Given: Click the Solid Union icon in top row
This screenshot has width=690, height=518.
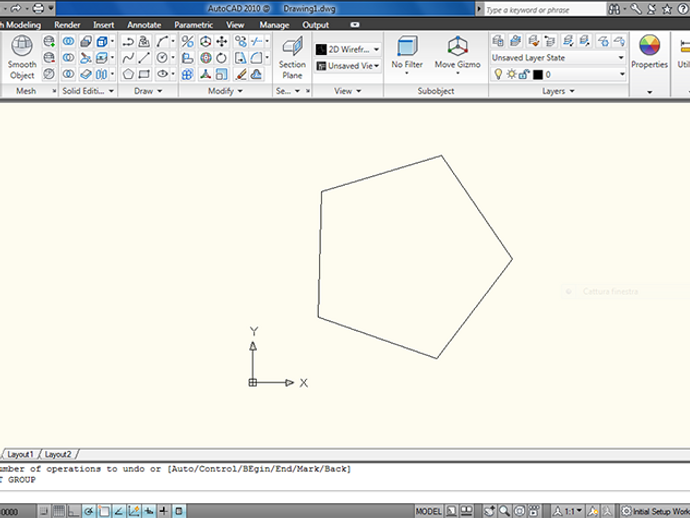Looking at the screenshot, I should point(68,42).
